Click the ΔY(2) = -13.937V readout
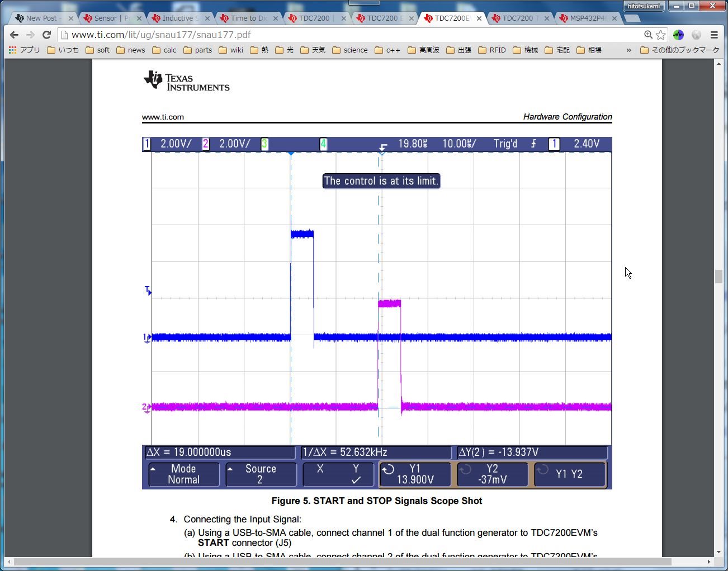Viewport: 728px width, 571px height. click(532, 452)
